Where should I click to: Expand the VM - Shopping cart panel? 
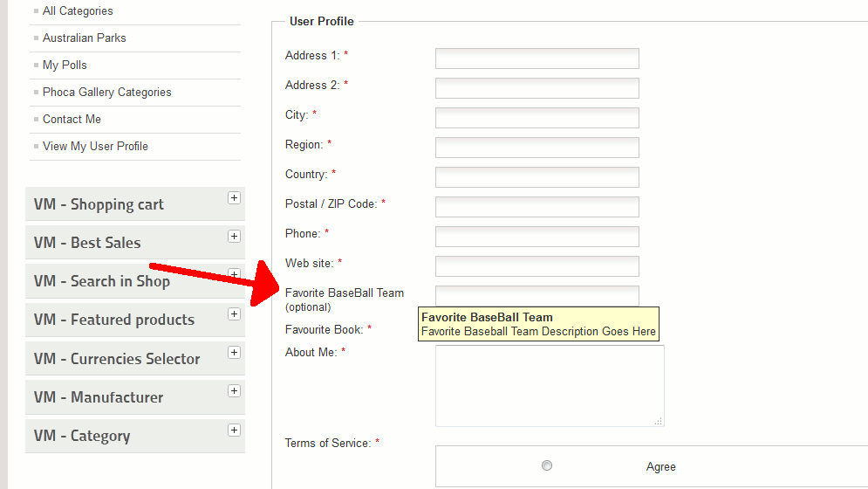click(234, 198)
